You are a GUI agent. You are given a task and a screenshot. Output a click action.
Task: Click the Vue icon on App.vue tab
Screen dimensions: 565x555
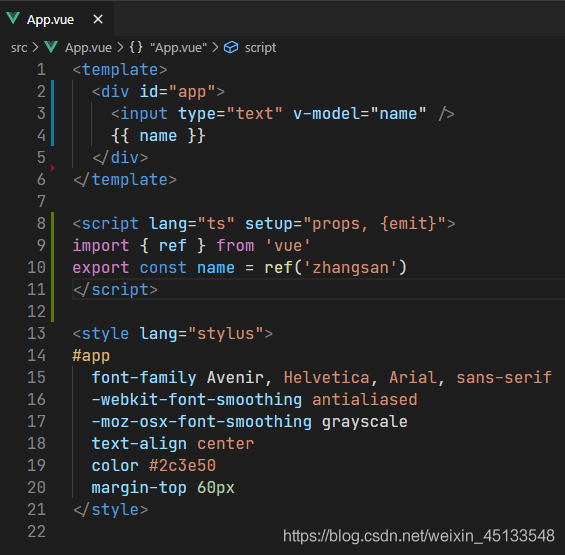pyautogui.click(x=13, y=18)
